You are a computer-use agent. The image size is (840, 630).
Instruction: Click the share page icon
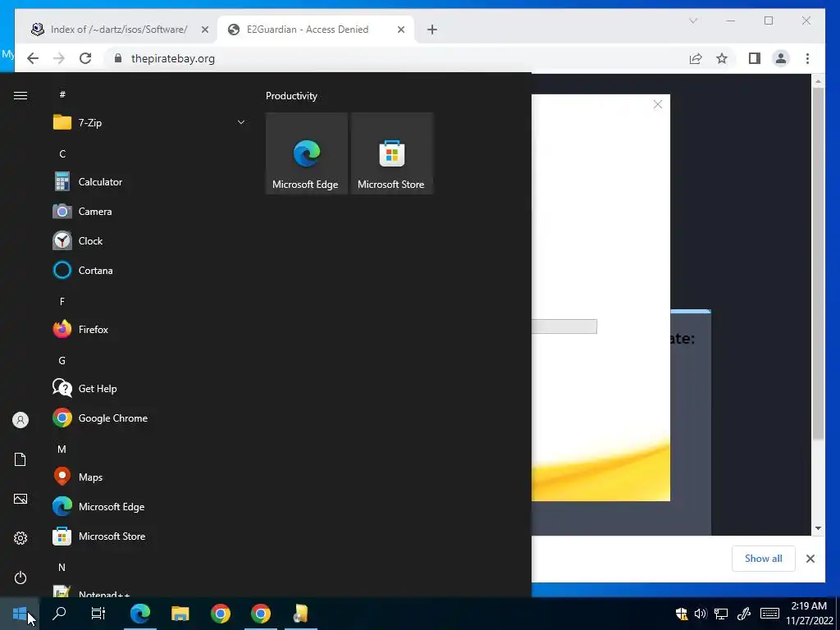point(696,58)
